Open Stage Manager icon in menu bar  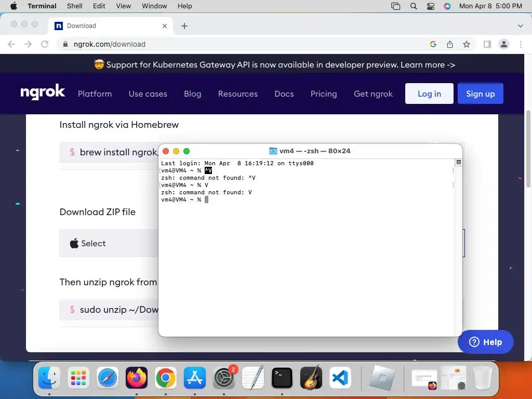pyautogui.click(x=395, y=6)
